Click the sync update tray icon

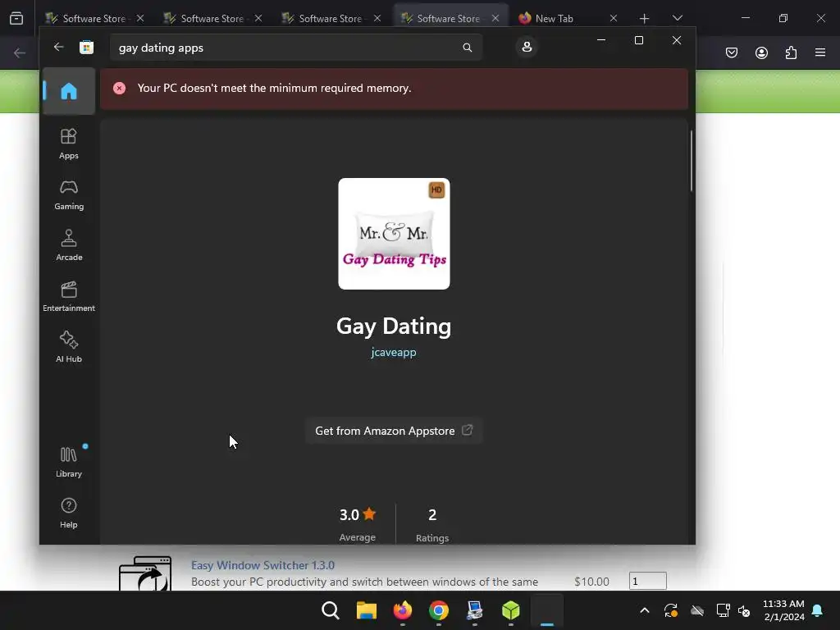[671, 610]
